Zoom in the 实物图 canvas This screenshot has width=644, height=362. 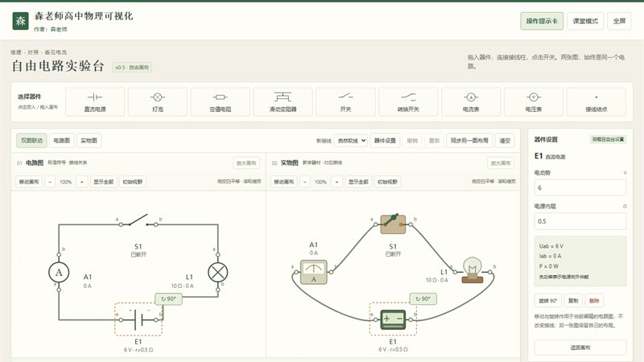coord(336,182)
